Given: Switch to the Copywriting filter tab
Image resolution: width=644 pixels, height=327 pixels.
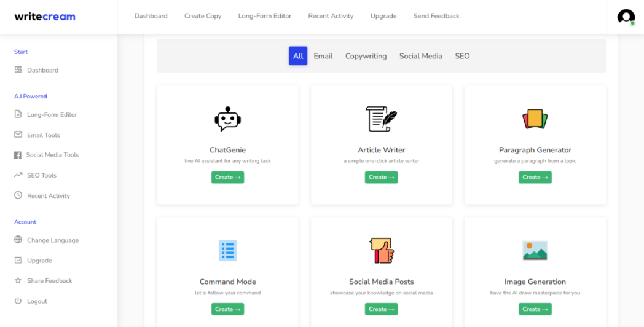Looking at the screenshot, I should (x=366, y=56).
